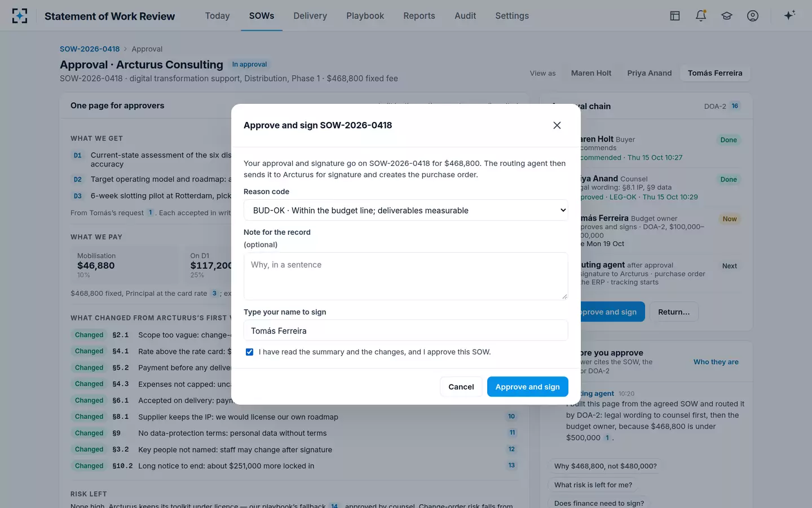
Task: Open the notifications bell
Action: pyautogui.click(x=701, y=16)
